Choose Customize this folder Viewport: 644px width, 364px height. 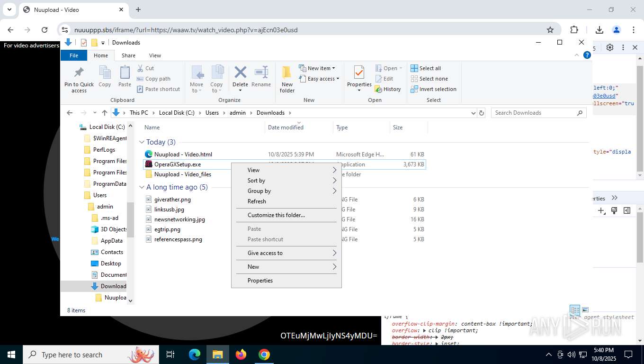pos(286,215)
